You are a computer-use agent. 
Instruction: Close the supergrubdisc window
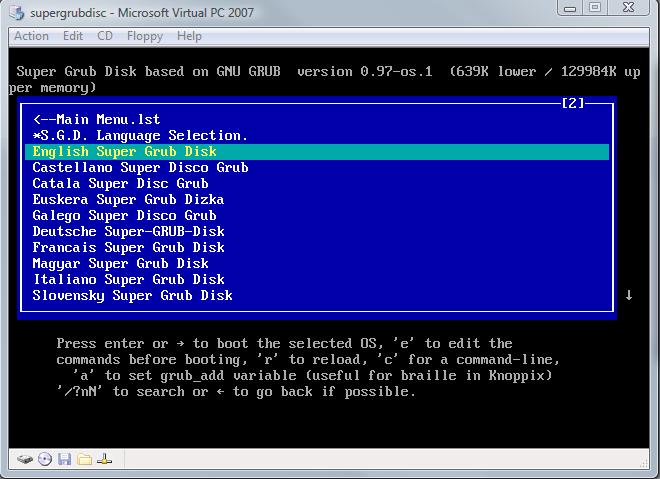point(628,8)
